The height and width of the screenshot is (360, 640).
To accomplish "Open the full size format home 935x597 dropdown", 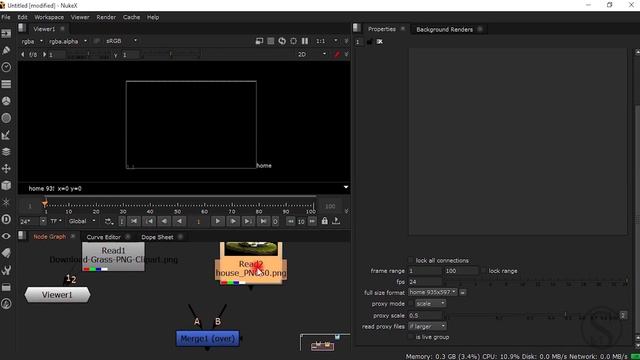I will pos(433,292).
